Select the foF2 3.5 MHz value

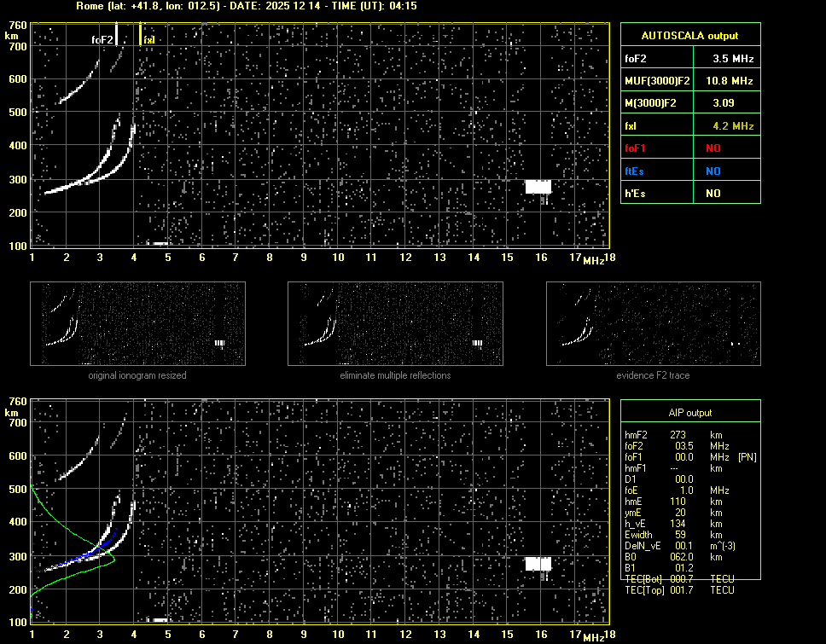click(733, 59)
